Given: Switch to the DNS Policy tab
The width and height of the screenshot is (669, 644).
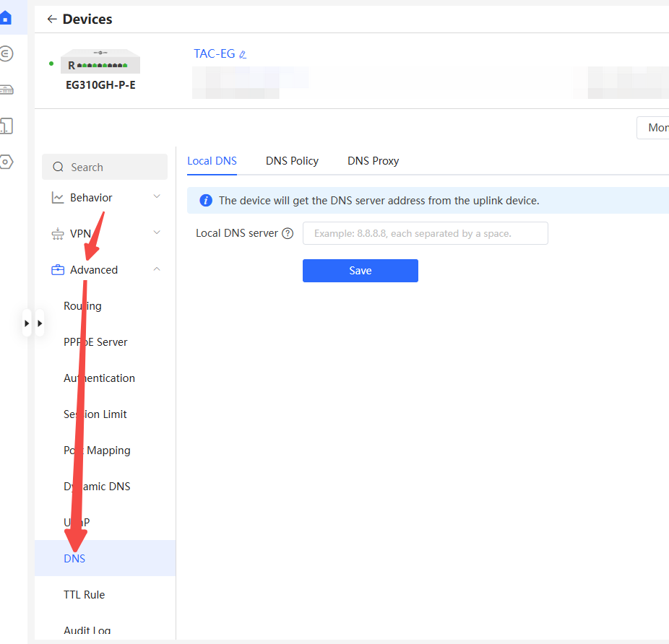Looking at the screenshot, I should pos(292,161).
